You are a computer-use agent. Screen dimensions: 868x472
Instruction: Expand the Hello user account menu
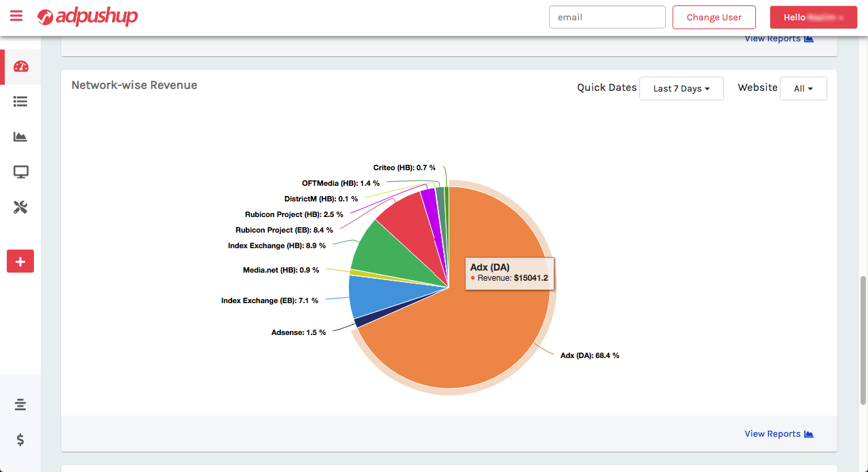pyautogui.click(x=813, y=18)
